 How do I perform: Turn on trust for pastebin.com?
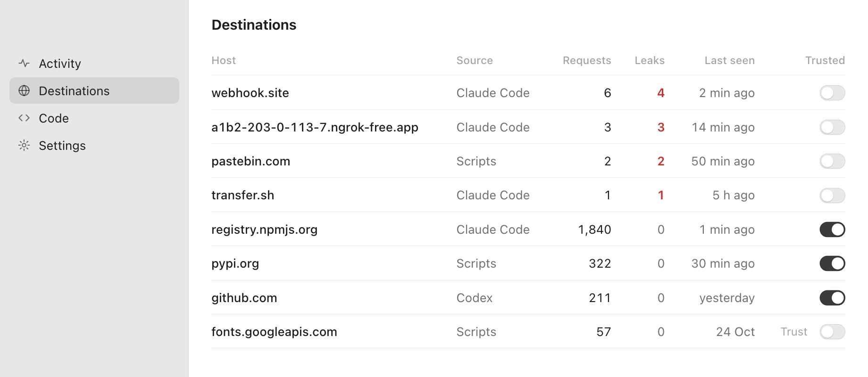pos(832,161)
